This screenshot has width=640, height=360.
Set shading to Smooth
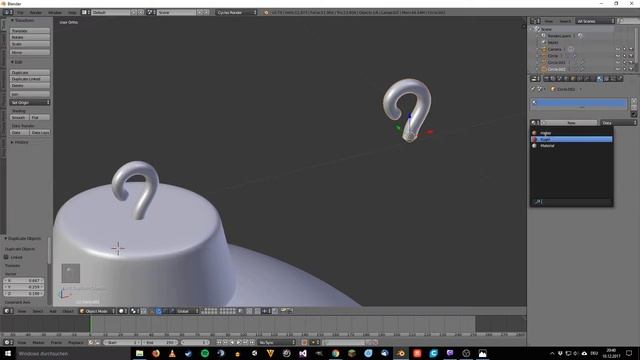click(19, 118)
